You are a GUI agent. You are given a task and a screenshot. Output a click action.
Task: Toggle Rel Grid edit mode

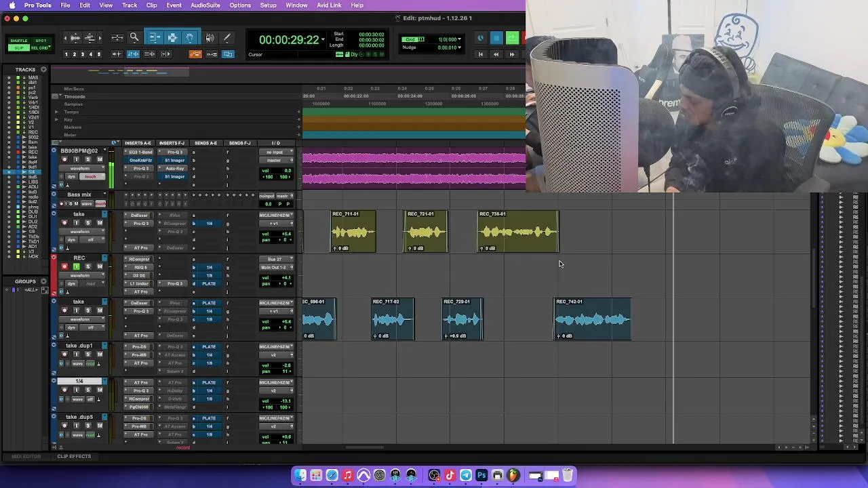(x=41, y=47)
